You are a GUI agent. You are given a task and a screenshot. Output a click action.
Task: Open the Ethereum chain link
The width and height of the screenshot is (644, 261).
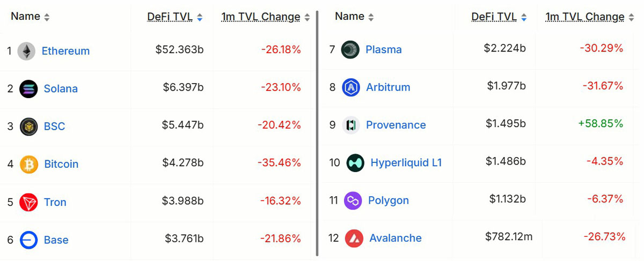[65, 51]
